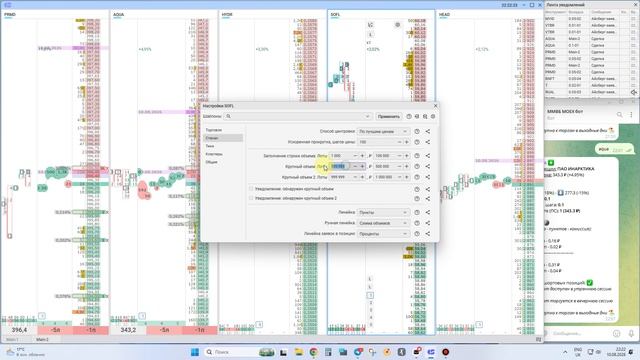Click the microphone icon in chat
Viewport: 640px width, 360px height.
coord(631,333)
